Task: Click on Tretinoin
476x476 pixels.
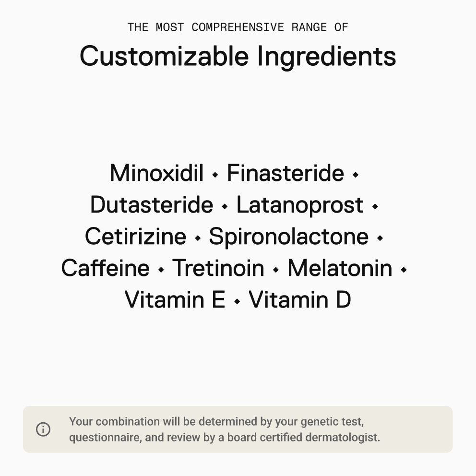Action: click(218, 268)
